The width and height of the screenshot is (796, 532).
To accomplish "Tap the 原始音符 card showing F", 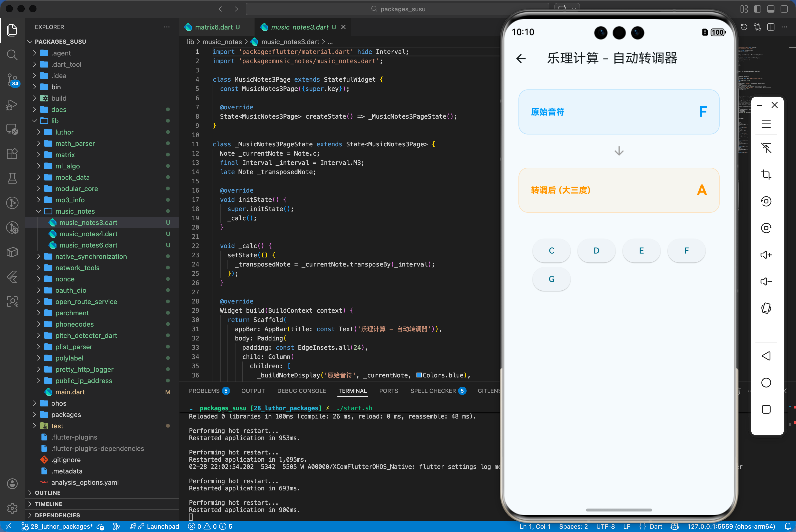I will (x=619, y=112).
